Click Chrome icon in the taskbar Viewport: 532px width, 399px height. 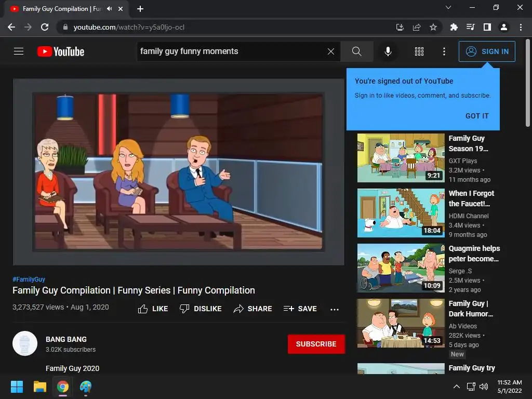63,387
